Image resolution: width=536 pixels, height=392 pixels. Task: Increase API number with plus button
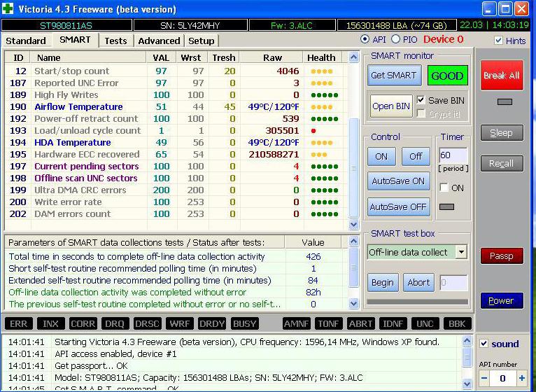tap(522, 378)
